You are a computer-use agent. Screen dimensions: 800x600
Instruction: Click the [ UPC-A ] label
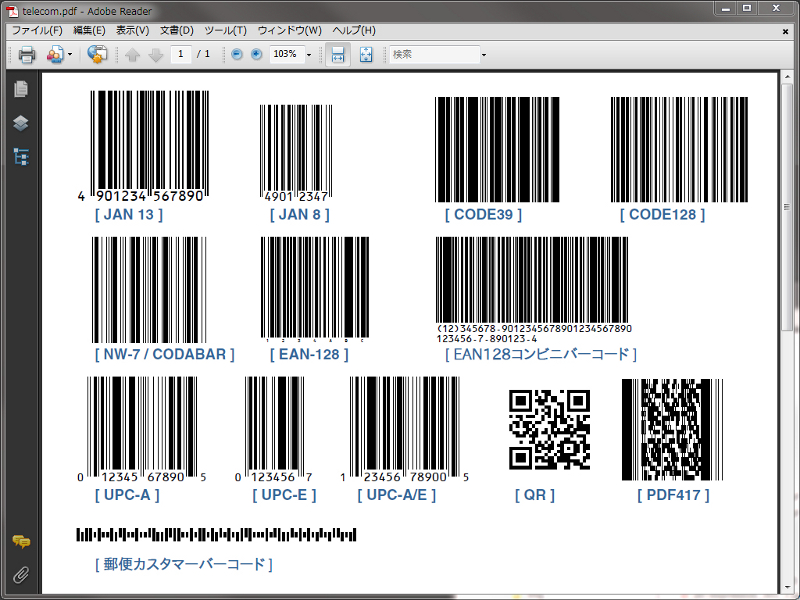pyautogui.click(x=127, y=495)
